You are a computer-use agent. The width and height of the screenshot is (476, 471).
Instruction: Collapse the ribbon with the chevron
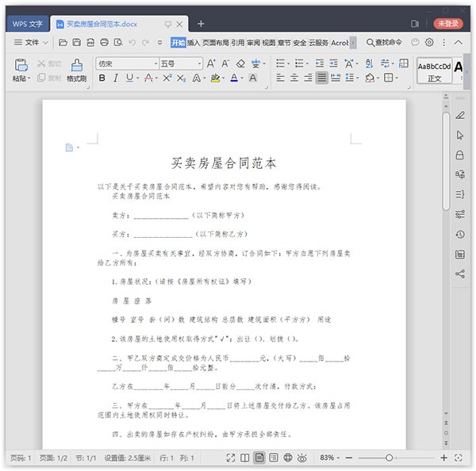[x=459, y=42]
